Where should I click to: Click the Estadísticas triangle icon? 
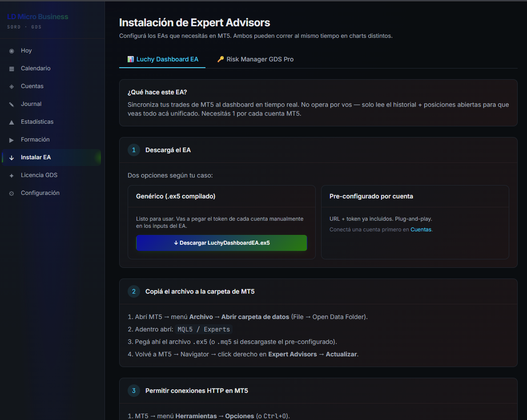pyautogui.click(x=12, y=122)
